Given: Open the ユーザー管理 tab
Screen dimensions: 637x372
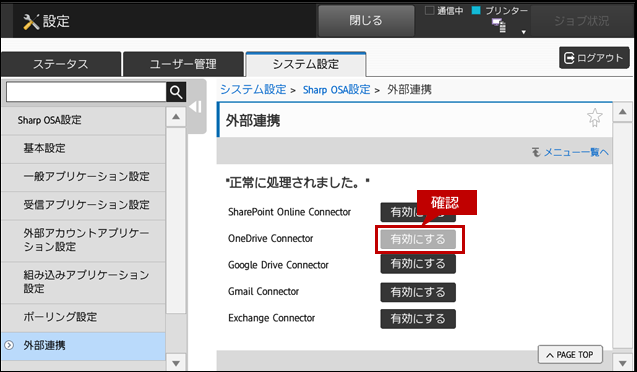Looking at the screenshot, I should tap(183, 64).
